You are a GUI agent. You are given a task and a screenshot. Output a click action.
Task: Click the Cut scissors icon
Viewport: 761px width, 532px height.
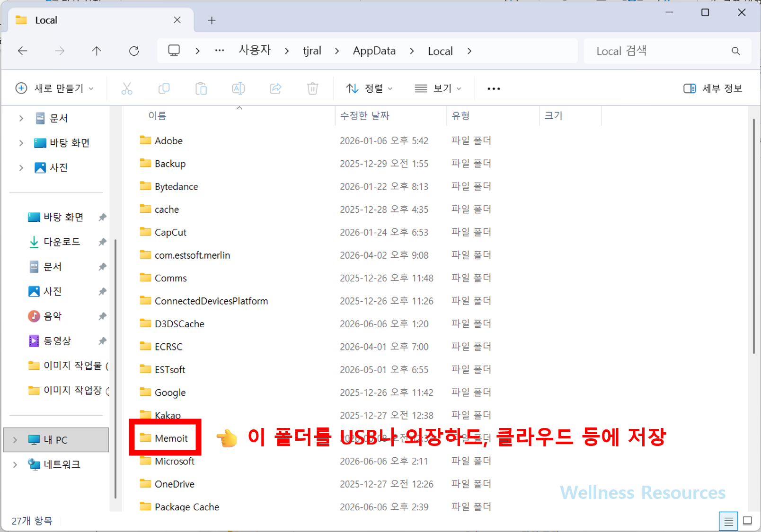[x=127, y=88]
